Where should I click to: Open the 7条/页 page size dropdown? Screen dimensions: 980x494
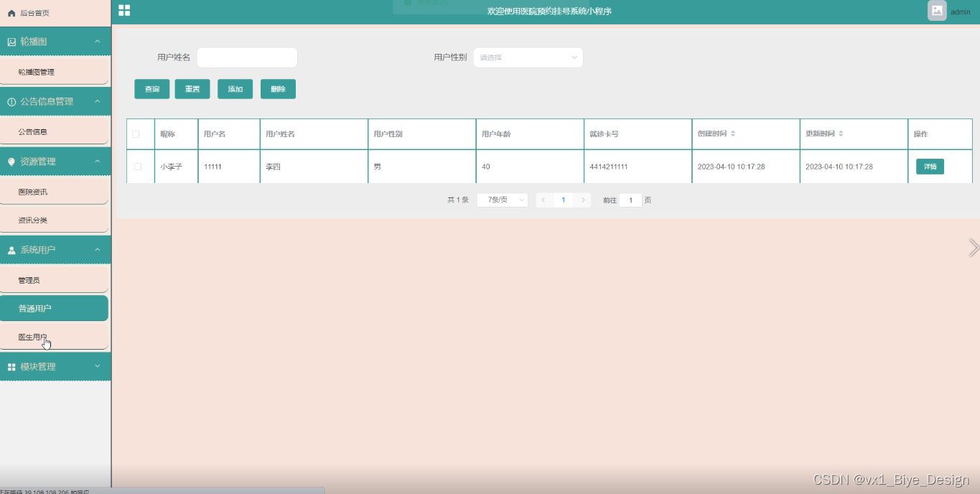(x=503, y=200)
